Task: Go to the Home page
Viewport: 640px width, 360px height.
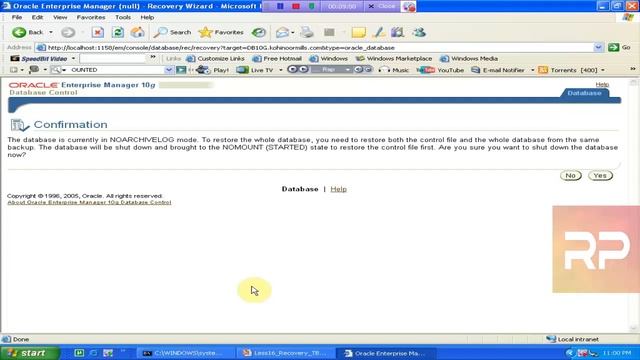Action: click(138, 32)
